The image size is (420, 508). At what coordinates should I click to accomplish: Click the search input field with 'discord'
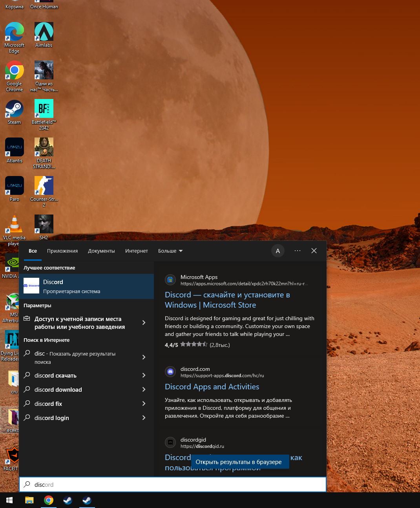pyautogui.click(x=173, y=485)
